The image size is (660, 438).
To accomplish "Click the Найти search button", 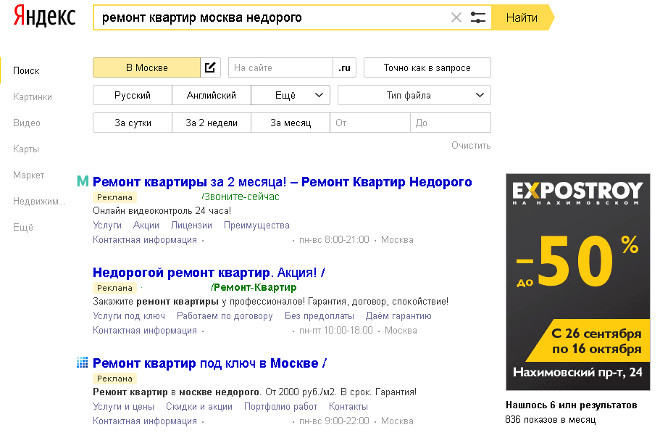I will (x=522, y=18).
